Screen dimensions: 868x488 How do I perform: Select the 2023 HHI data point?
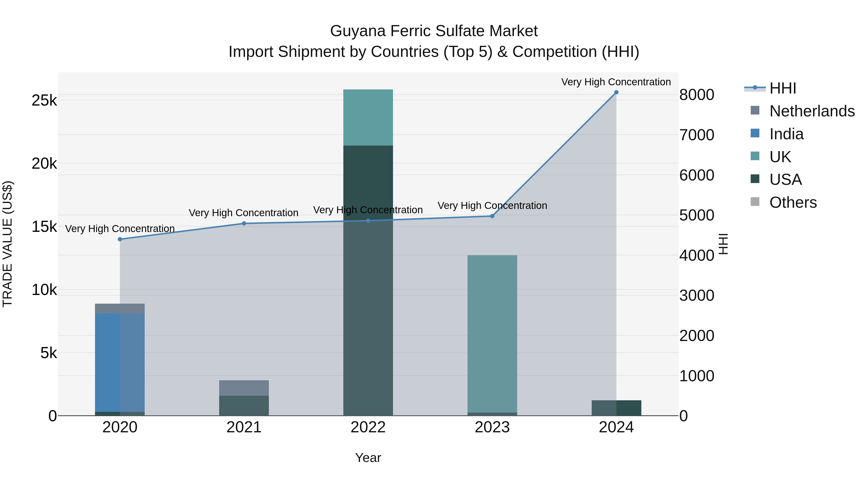click(492, 216)
